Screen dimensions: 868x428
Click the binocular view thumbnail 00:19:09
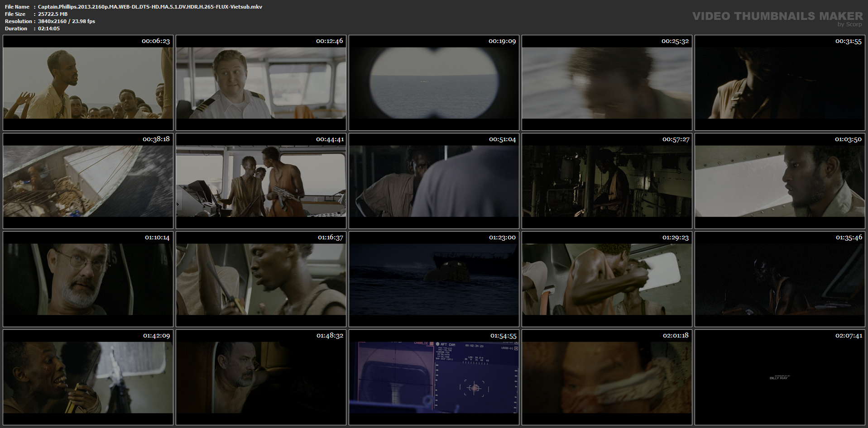click(434, 83)
